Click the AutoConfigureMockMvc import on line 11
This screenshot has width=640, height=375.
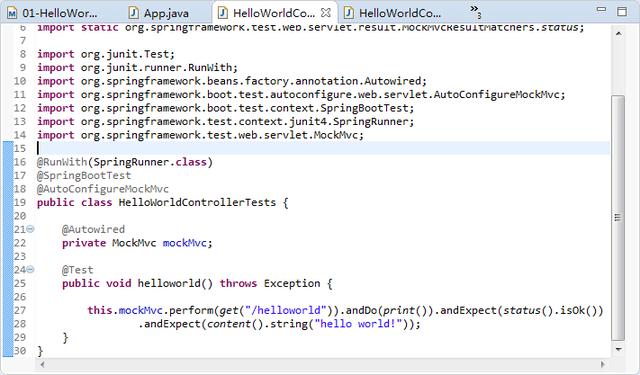tap(301, 94)
